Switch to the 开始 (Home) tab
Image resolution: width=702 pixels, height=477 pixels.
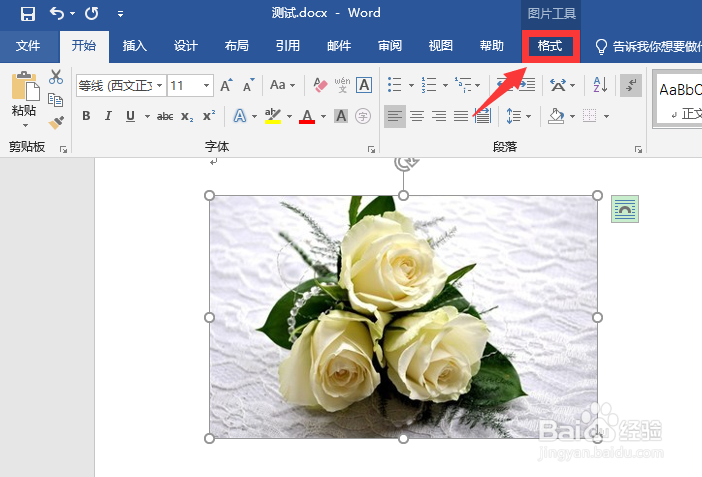pos(84,46)
